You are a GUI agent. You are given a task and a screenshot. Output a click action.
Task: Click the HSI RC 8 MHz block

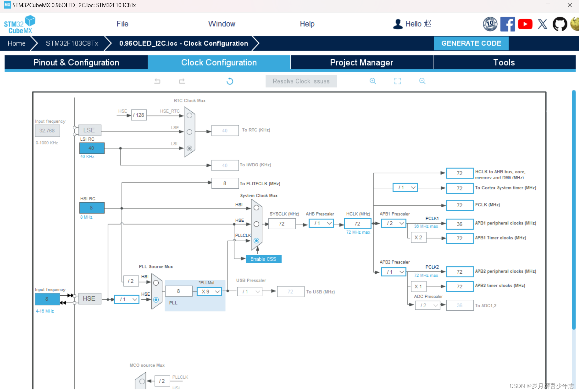click(x=92, y=208)
